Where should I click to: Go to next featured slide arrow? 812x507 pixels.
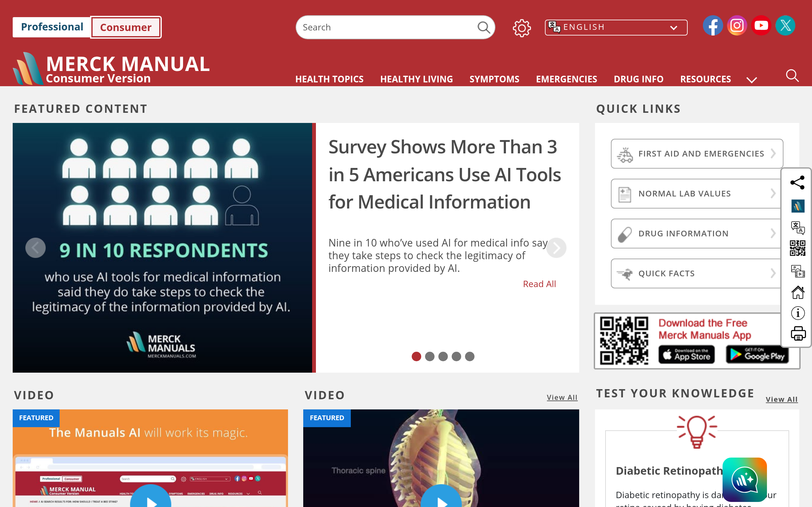coord(556,248)
